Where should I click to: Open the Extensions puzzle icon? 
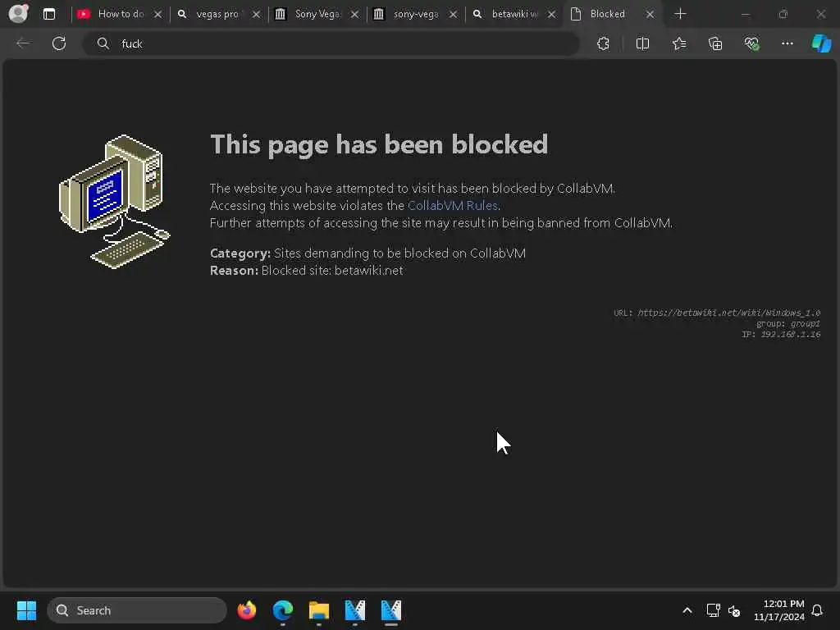tap(603, 43)
